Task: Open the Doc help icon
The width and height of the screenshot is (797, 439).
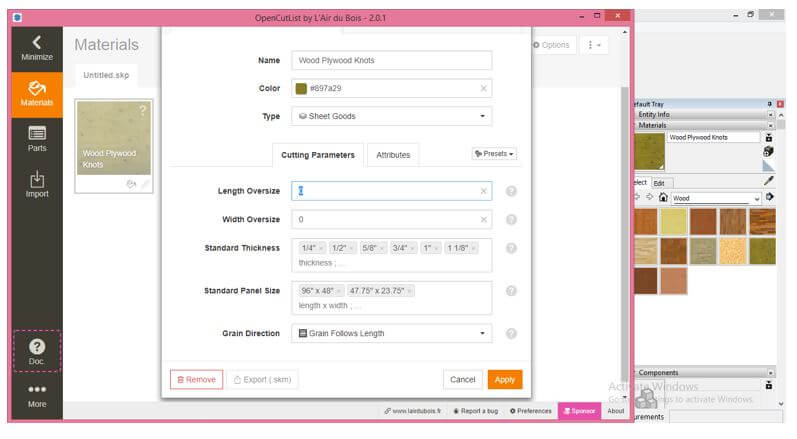Action: coord(37,352)
